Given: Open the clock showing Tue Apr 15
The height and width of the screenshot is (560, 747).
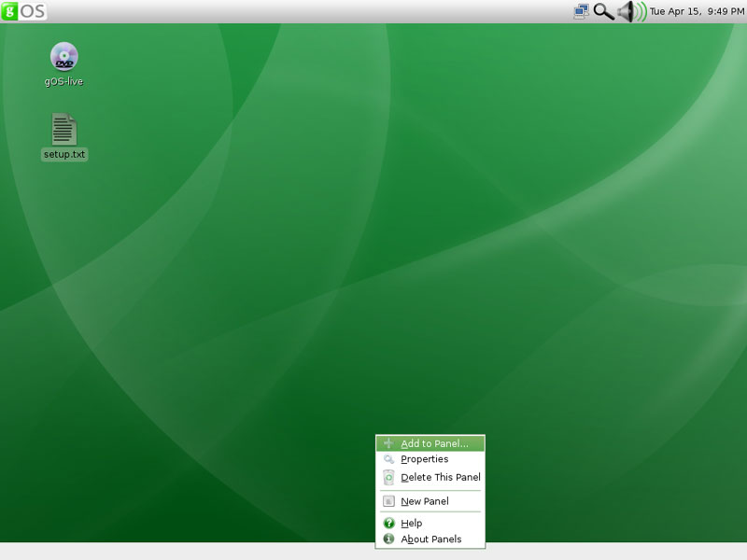Looking at the screenshot, I should (697, 11).
